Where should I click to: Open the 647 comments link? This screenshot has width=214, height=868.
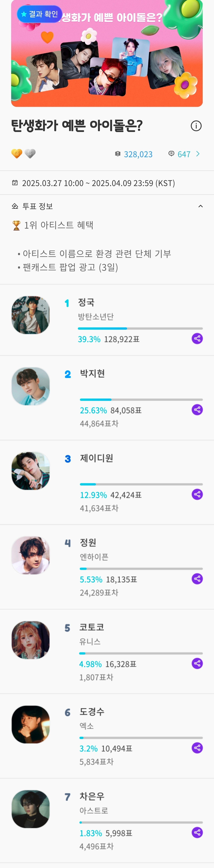[184, 154]
